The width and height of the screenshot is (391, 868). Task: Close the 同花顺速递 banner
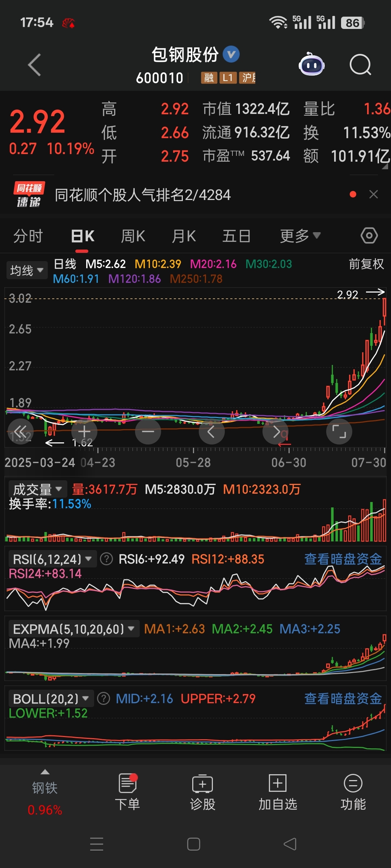[x=374, y=195]
